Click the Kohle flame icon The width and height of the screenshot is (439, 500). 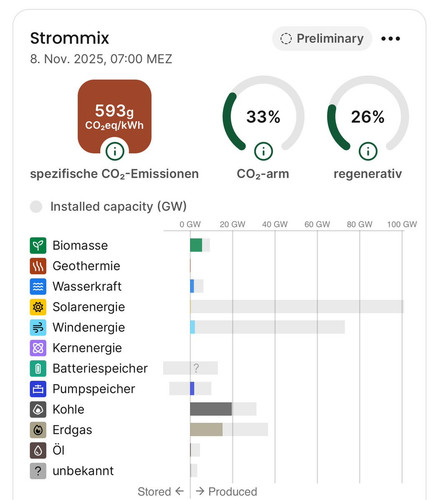(38, 410)
